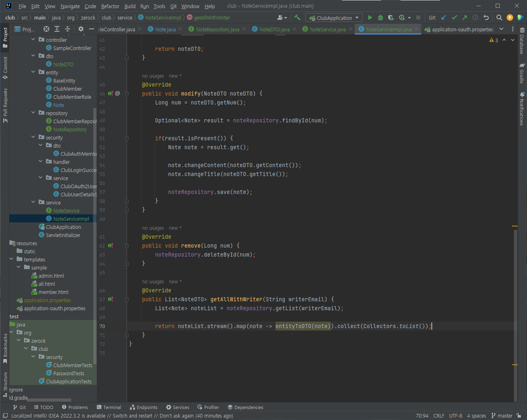Click the Collapse All icon in Project panel

[68, 29]
